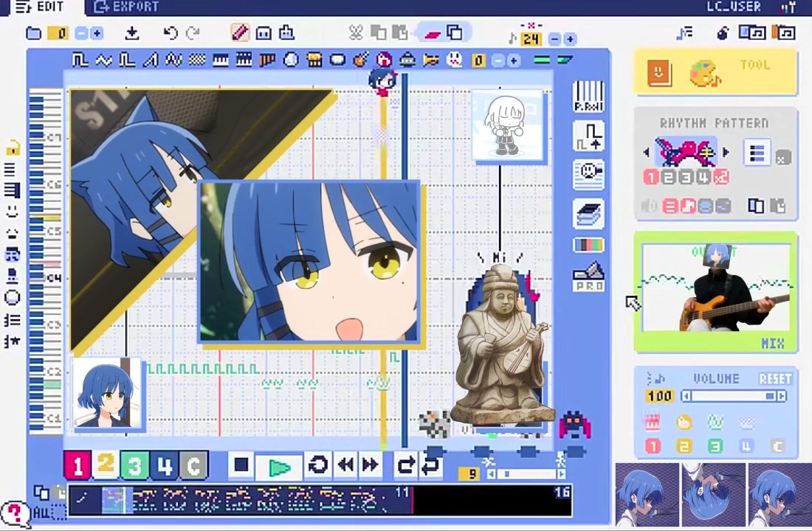Screen dimensions: 812x531
Task: Click the VOLUME slider handle
Action: [x=768, y=396]
